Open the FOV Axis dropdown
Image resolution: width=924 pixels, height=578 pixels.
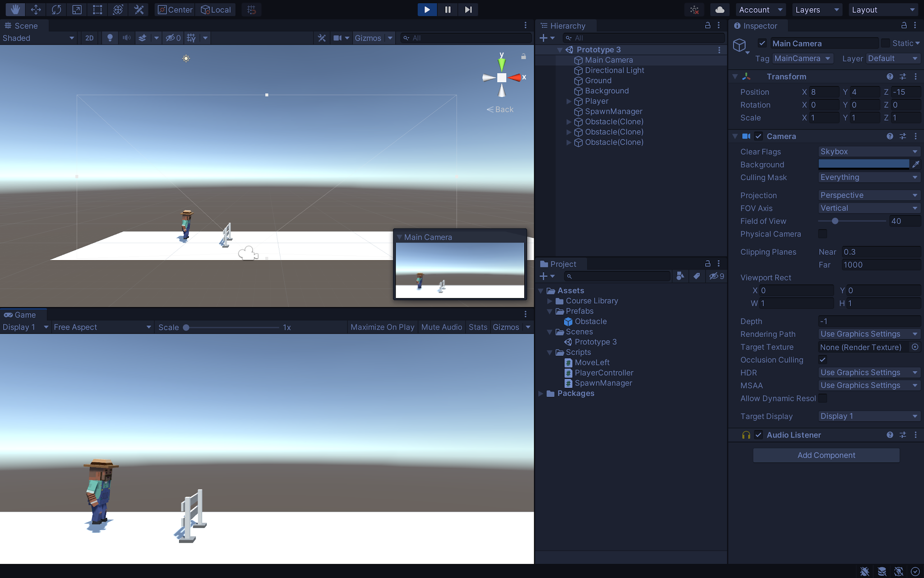[869, 208]
